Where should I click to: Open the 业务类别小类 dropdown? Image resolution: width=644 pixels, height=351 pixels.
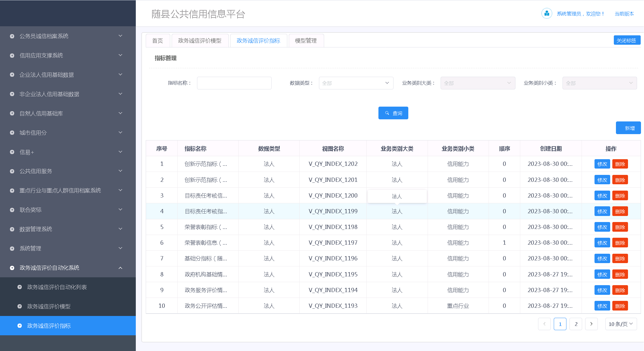[x=600, y=83]
